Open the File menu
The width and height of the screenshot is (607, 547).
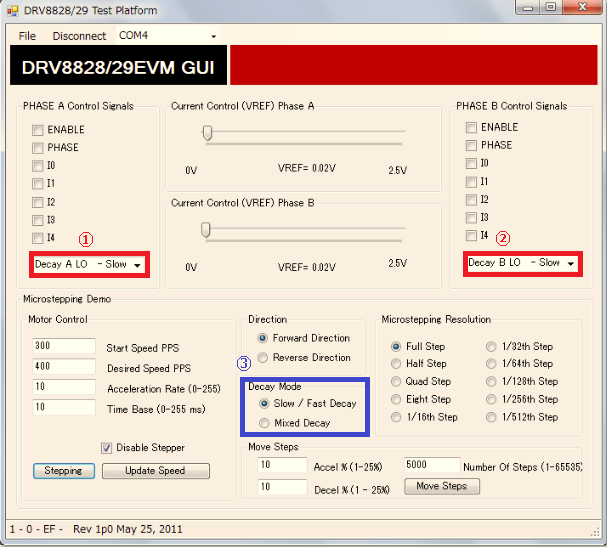point(27,36)
